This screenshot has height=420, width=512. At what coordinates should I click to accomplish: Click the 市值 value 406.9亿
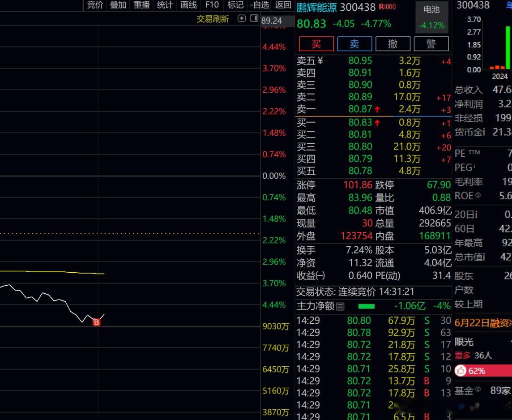click(435, 210)
